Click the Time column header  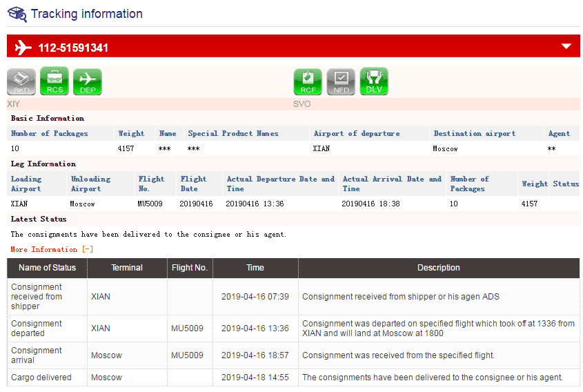coord(255,268)
